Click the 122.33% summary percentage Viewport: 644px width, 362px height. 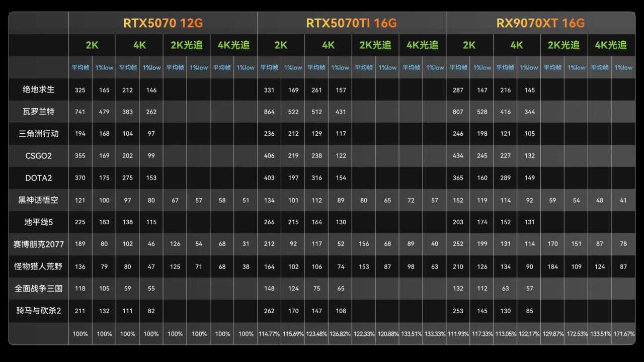(364, 334)
